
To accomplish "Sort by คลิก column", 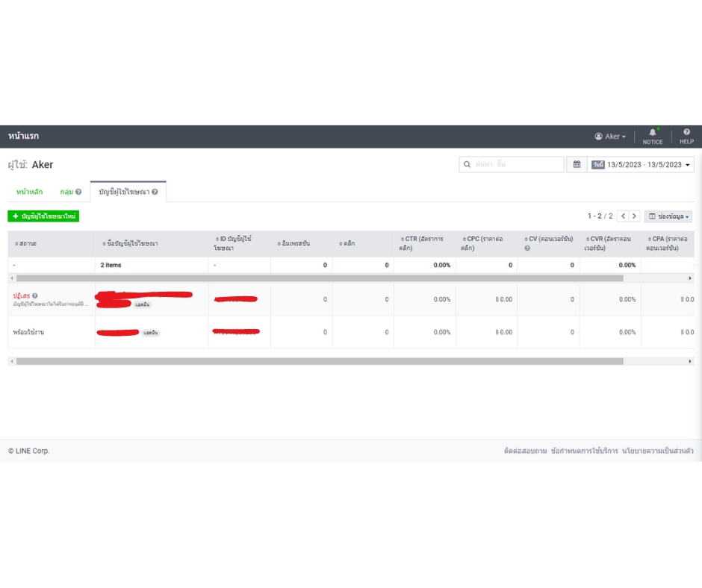I will click(347, 244).
